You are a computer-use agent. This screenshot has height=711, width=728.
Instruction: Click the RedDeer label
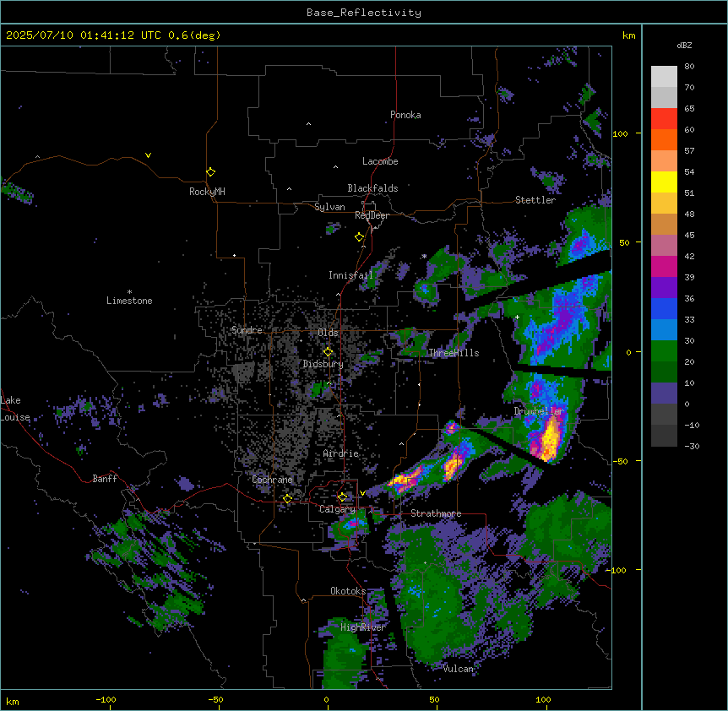(372, 215)
